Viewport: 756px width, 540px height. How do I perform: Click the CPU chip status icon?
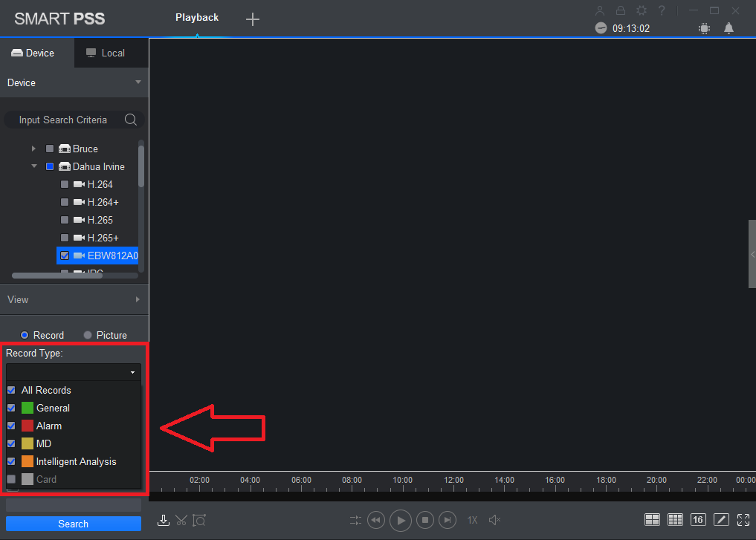click(705, 28)
